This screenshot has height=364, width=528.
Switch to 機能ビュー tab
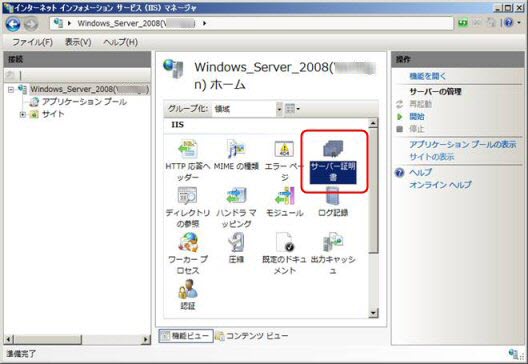(186, 336)
